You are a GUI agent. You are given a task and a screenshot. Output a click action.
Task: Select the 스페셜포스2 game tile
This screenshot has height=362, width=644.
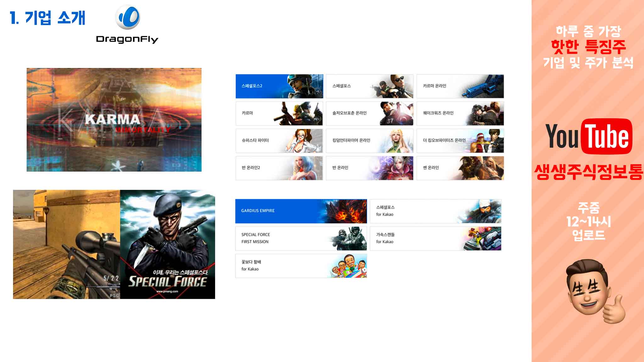coord(279,86)
